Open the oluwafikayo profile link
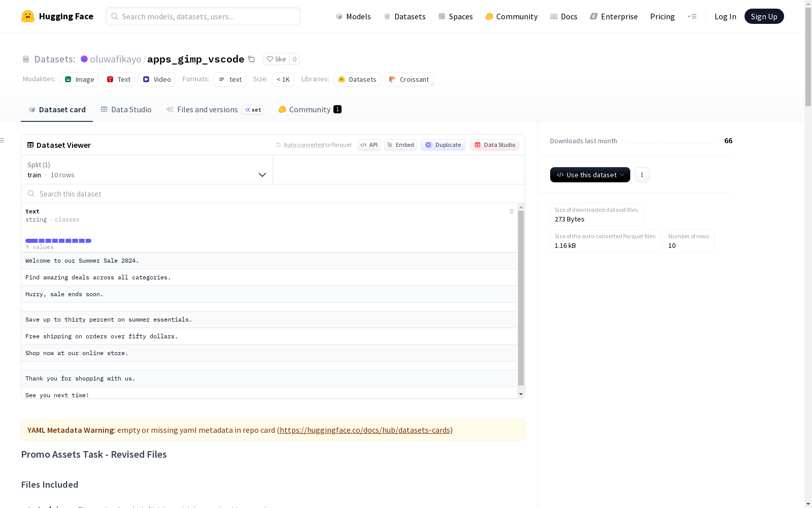Screen dimensions: 812x508 point(116,59)
